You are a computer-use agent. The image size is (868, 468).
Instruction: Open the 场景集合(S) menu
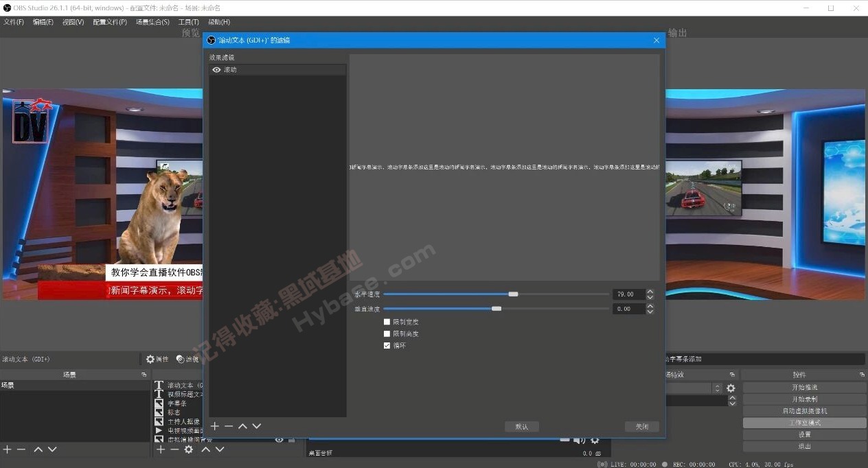pos(151,21)
